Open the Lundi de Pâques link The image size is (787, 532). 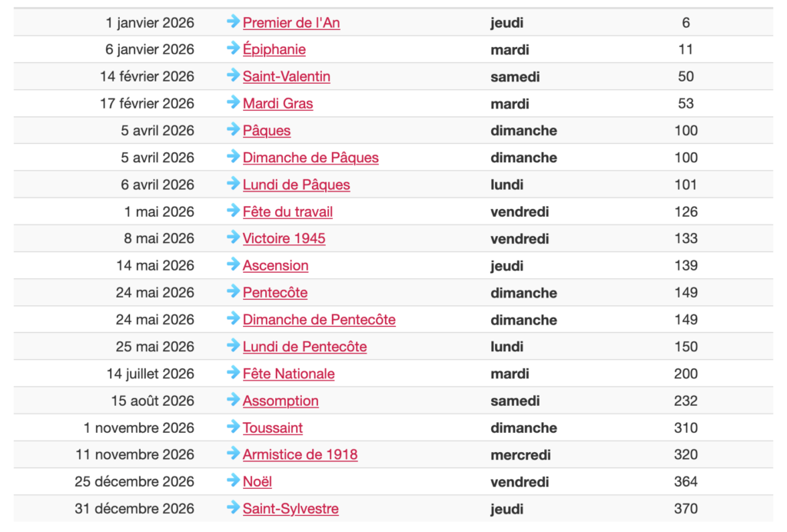click(296, 185)
